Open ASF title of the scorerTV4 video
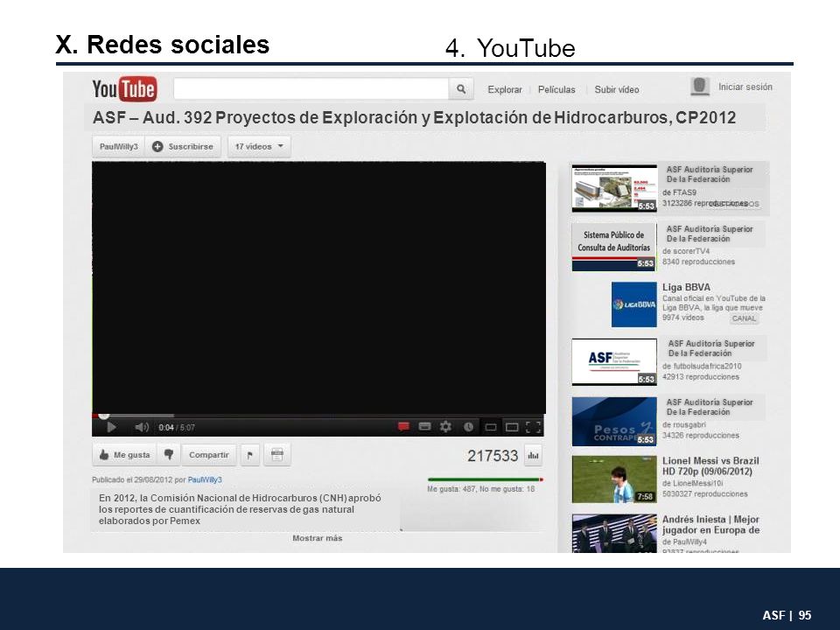Viewport: 840px width, 630px height. point(710,234)
